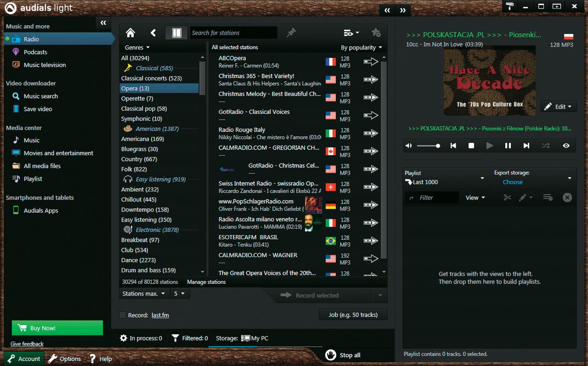Adjust the player volume slider

point(429,146)
